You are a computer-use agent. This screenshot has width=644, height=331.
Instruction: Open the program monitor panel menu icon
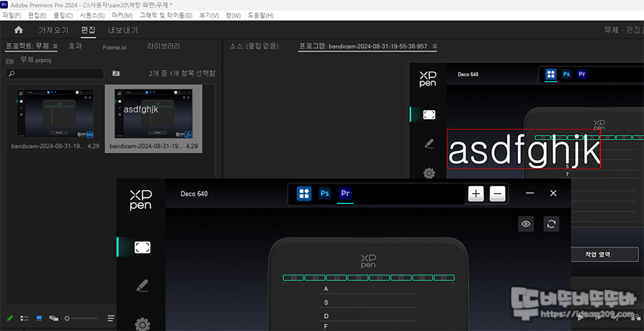[x=435, y=46]
